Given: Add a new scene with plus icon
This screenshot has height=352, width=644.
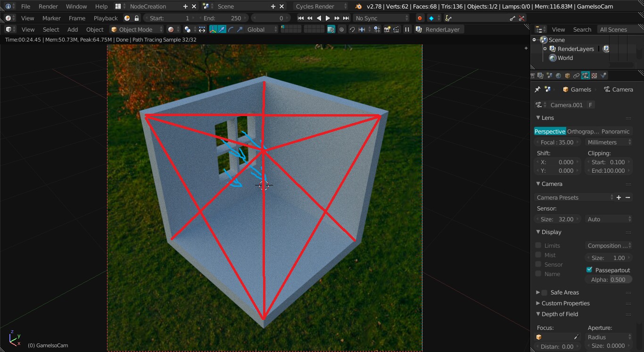Looking at the screenshot, I should point(273,6).
